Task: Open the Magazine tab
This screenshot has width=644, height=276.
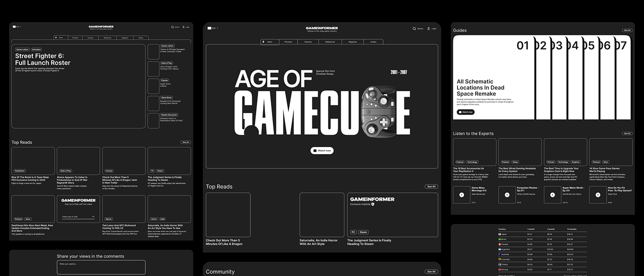Action: point(353,41)
